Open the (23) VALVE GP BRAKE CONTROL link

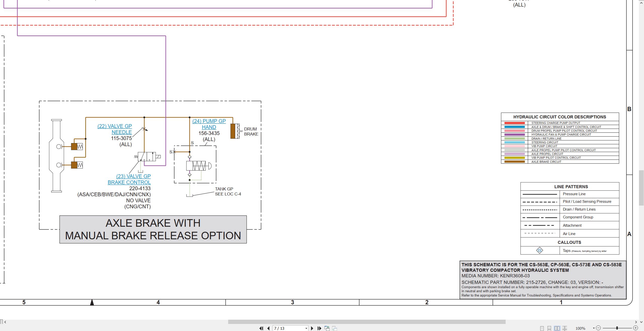point(129,179)
